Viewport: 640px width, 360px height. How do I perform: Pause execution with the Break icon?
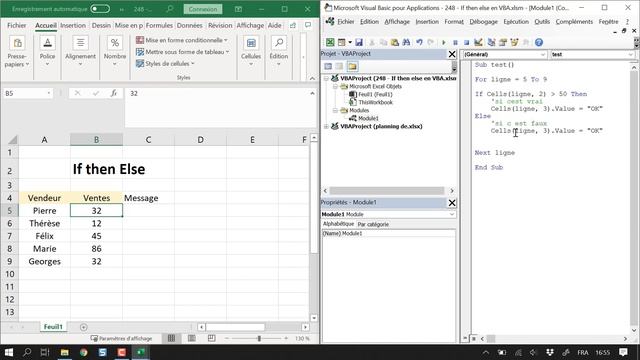point(455,42)
